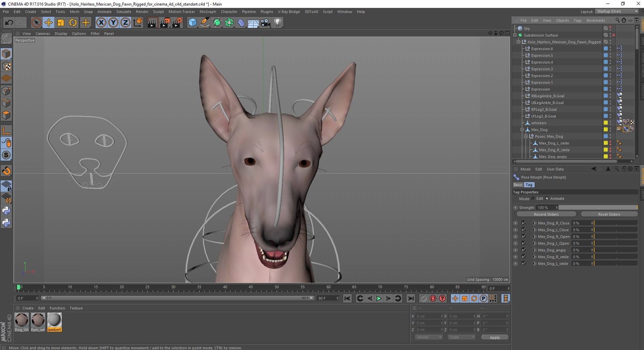Expand the Mex_Dog_L_Close slider row arrow

[534, 230]
